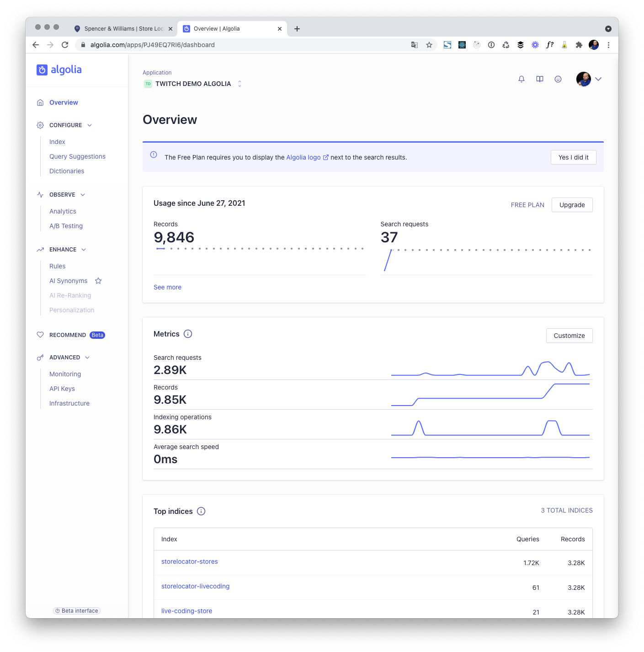
Task: Click the Metrics info icon
Action: (188, 334)
